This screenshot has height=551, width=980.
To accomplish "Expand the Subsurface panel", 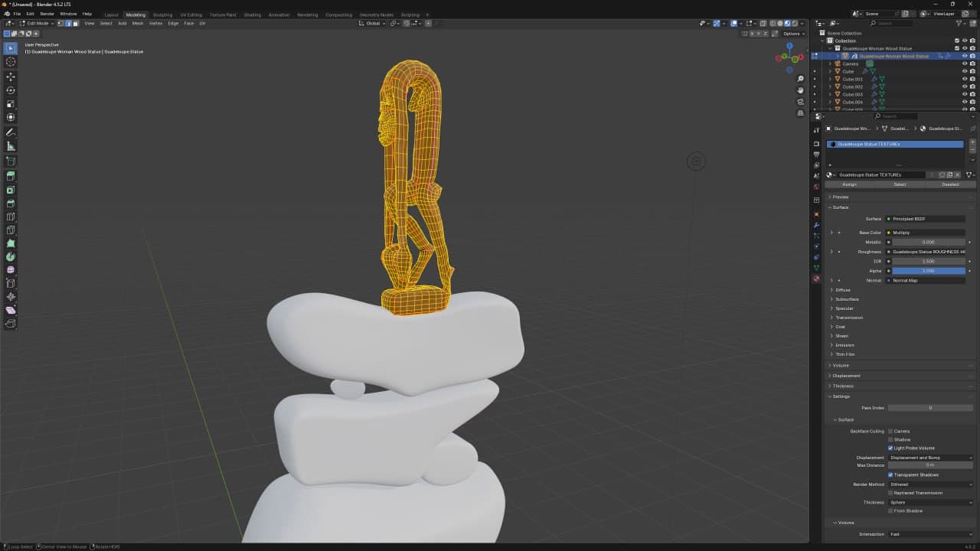I will click(x=847, y=299).
